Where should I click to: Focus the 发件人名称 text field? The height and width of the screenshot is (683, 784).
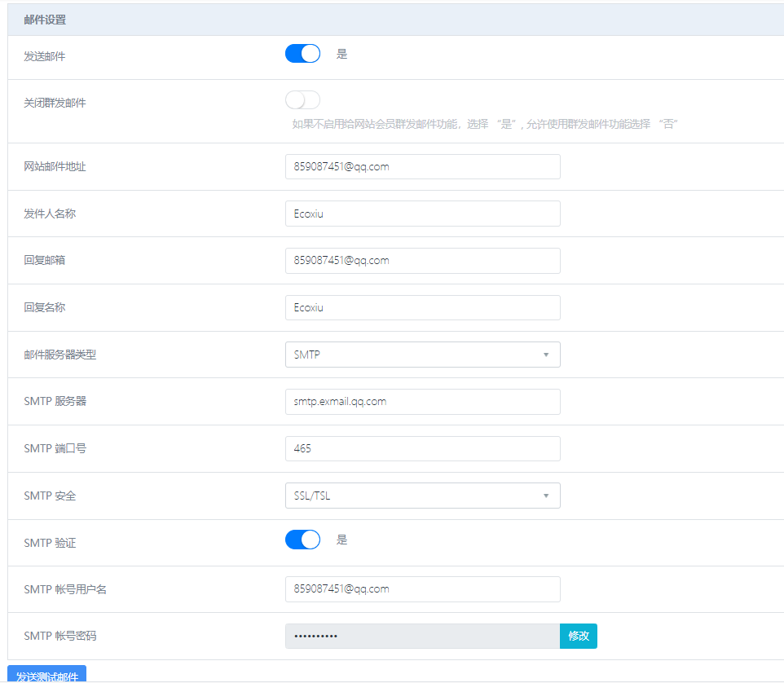point(422,214)
